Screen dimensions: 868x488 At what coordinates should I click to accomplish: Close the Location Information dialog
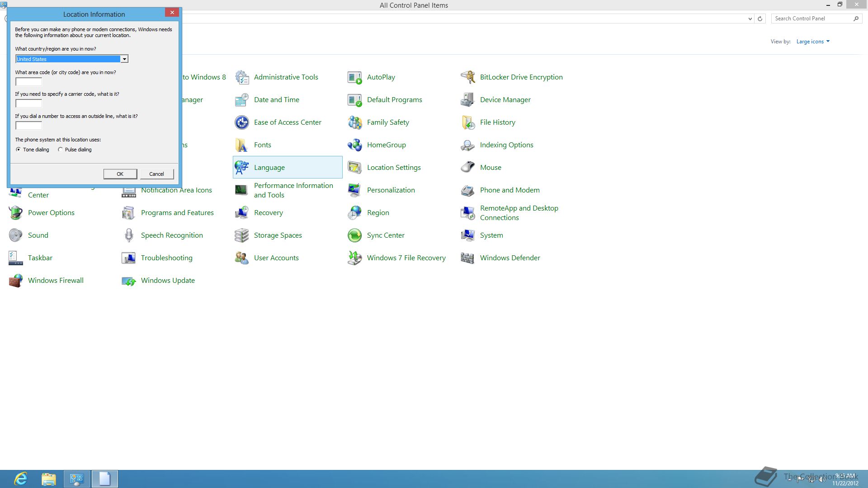[172, 13]
